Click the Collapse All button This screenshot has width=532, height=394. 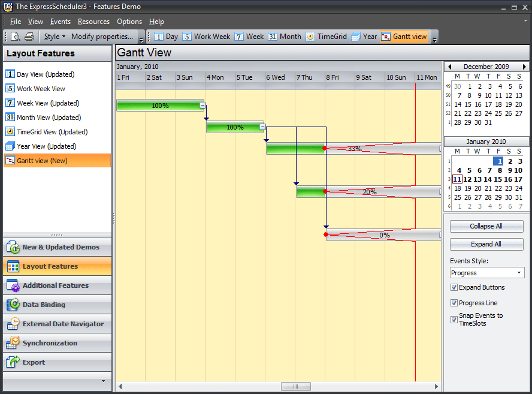(x=486, y=227)
